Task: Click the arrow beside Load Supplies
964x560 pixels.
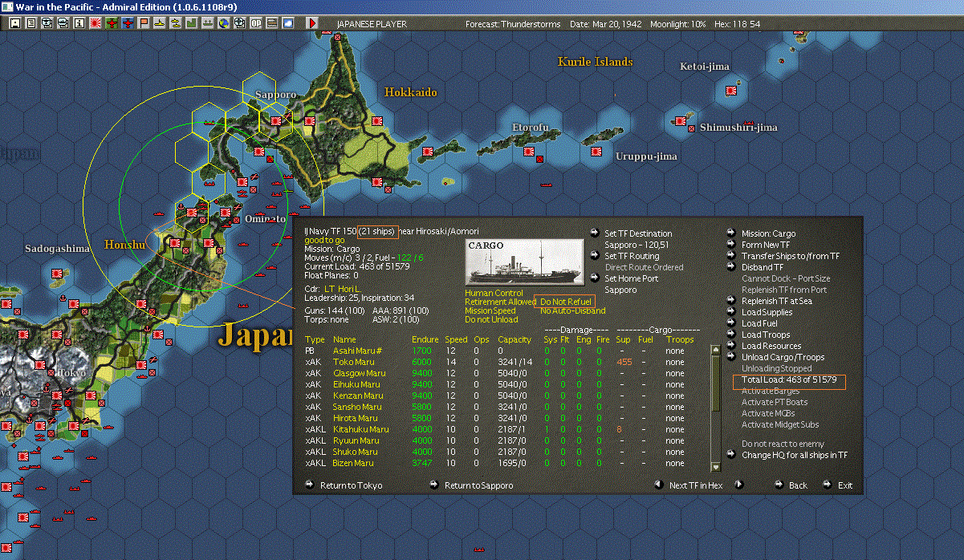Action: 731,312
